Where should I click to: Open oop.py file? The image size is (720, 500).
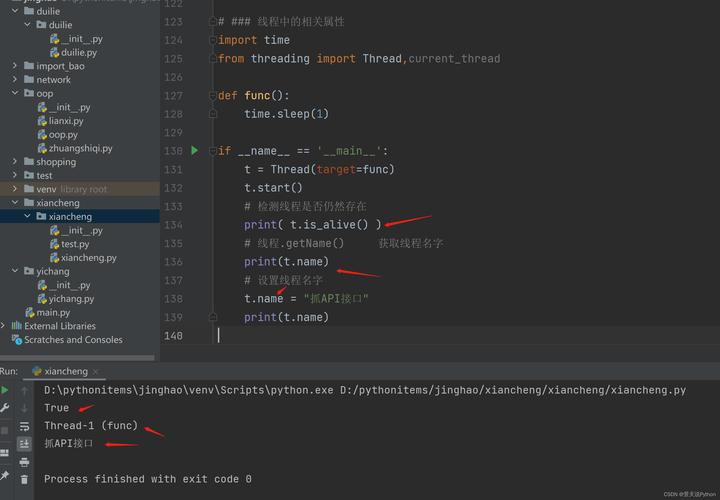63,135
